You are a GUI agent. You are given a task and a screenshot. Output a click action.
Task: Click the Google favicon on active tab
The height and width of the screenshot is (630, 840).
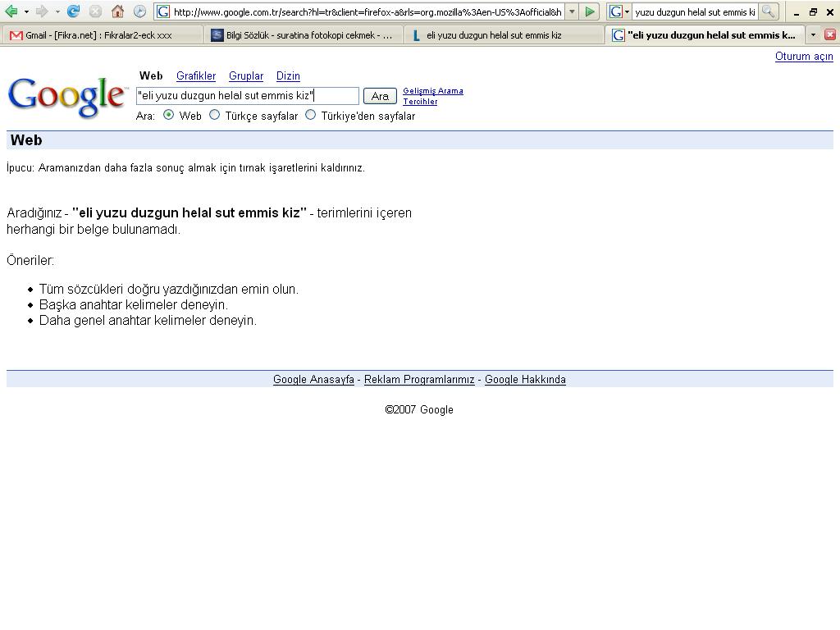[619, 35]
